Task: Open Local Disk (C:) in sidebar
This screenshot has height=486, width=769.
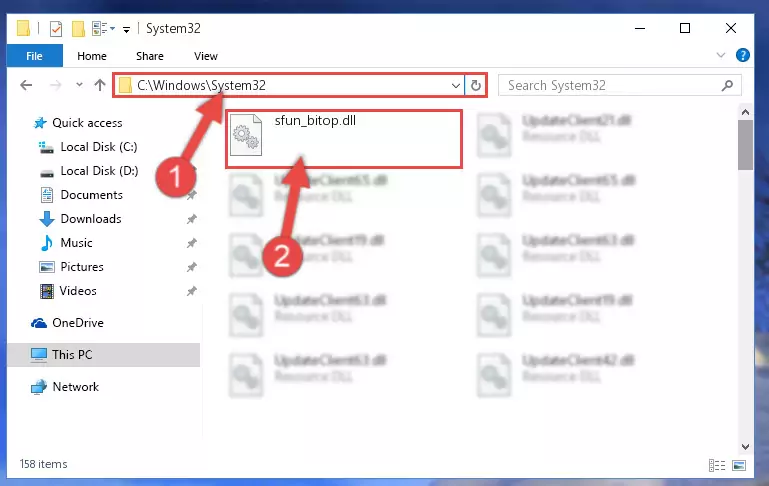Action: coord(99,147)
